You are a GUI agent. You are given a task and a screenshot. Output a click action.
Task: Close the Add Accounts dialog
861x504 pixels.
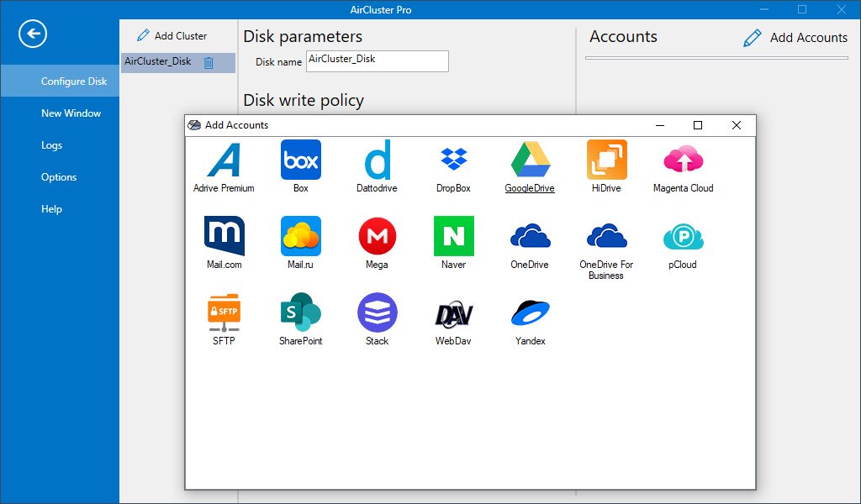click(737, 125)
